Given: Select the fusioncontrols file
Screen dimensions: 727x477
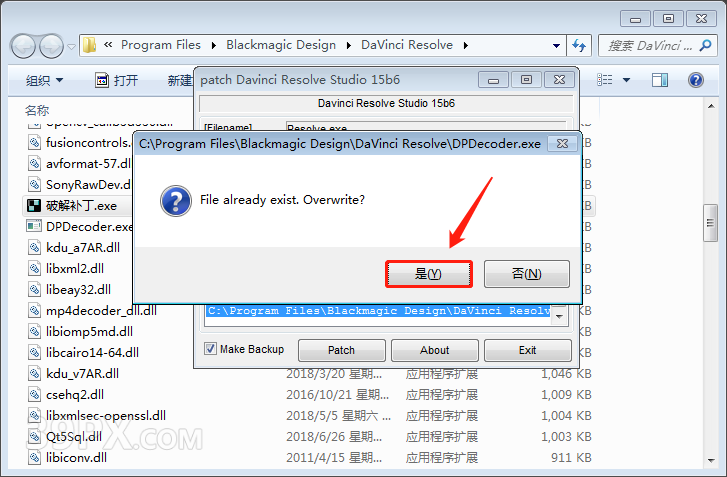Looking at the screenshot, I should 88,142.
